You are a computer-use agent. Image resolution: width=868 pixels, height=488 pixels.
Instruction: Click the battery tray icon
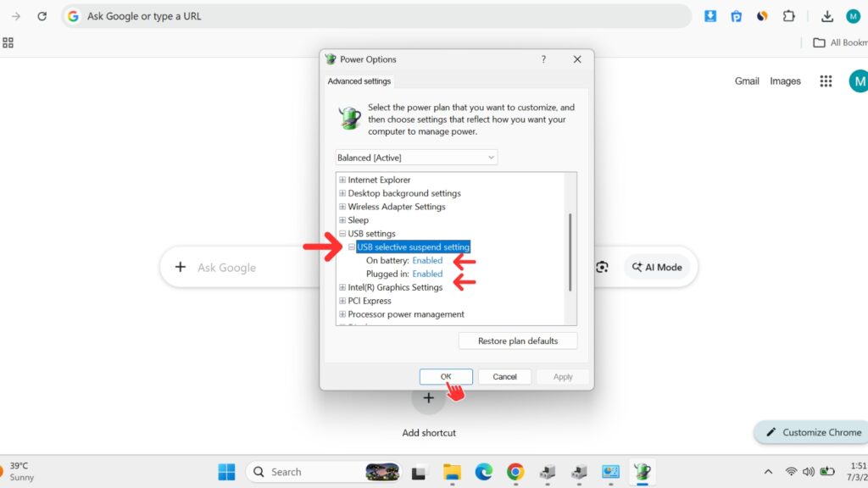click(827, 472)
